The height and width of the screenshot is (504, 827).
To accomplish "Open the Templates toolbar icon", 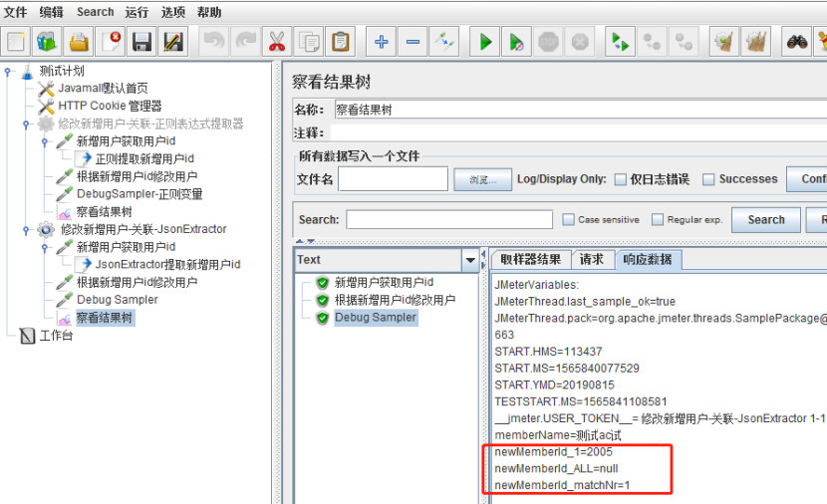I will tap(47, 41).
